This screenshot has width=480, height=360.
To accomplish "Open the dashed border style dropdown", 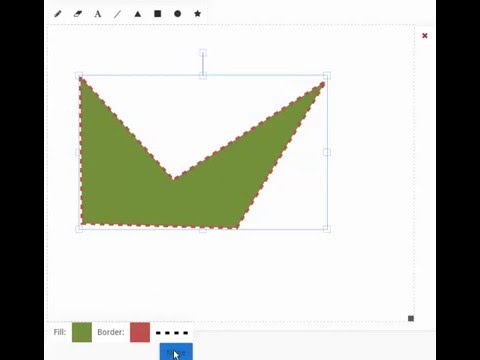I will [x=172, y=333].
